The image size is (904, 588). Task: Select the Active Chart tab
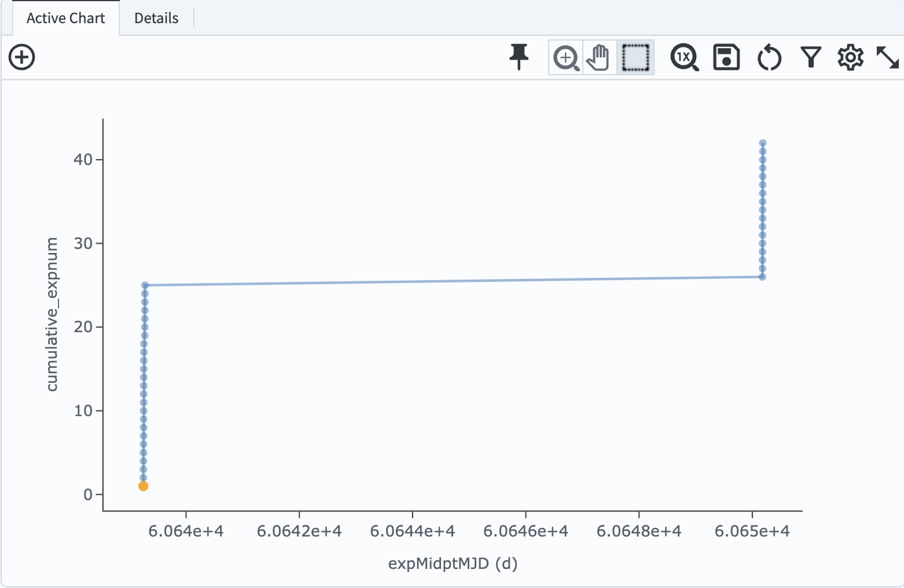click(64, 18)
